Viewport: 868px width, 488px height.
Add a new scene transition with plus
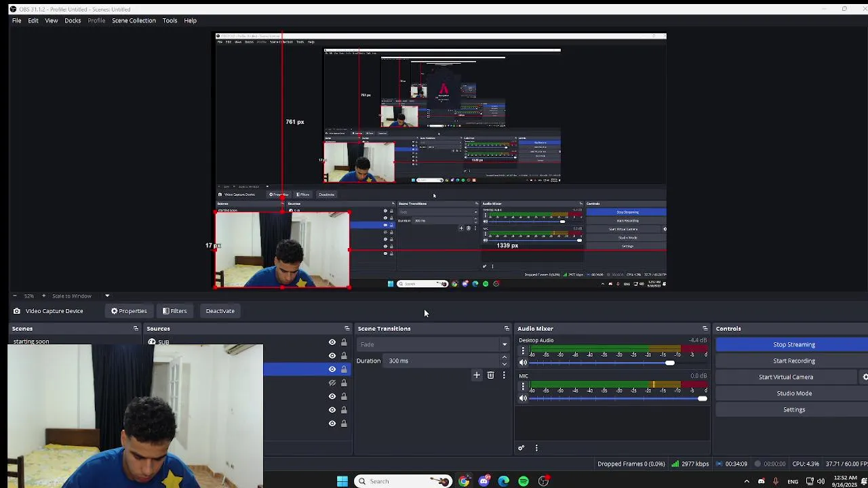477,375
